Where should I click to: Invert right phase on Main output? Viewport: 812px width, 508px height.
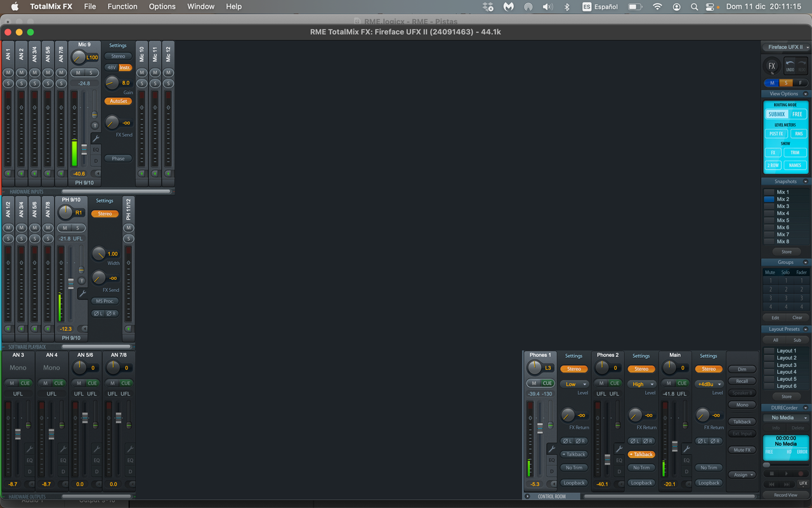715,441
